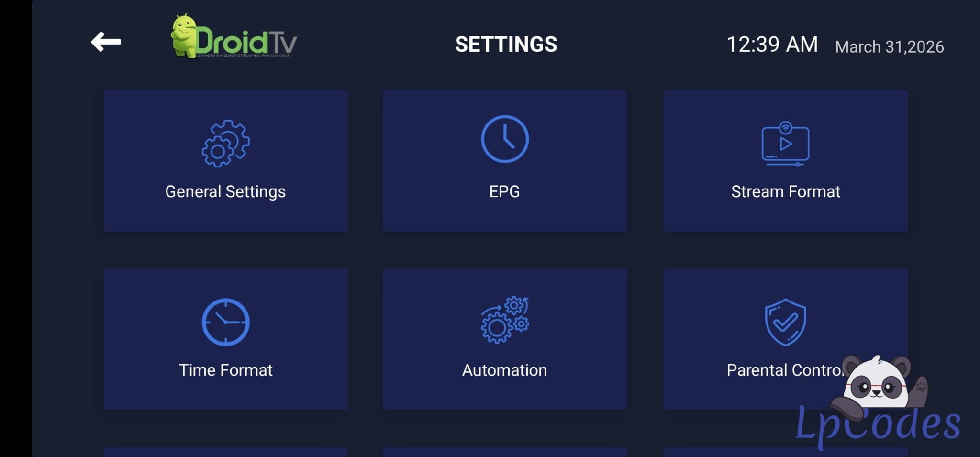Click the Parental Control shield icon
This screenshot has width=980, height=457.
(x=785, y=322)
